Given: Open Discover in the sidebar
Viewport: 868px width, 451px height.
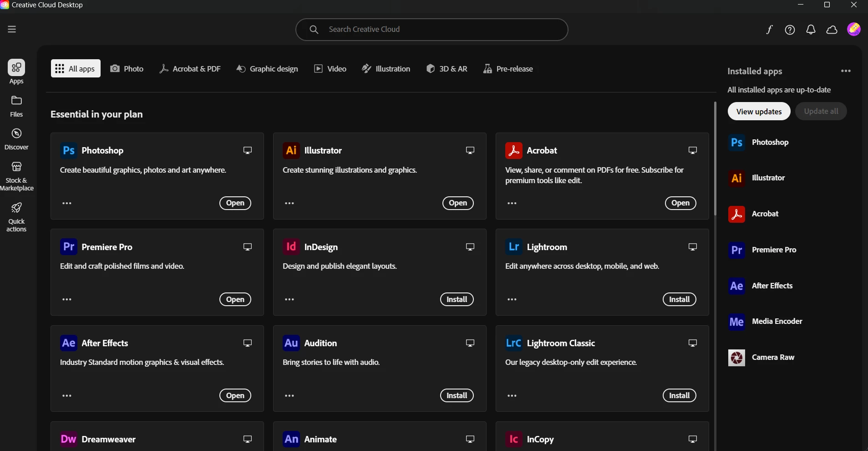Looking at the screenshot, I should click(16, 139).
